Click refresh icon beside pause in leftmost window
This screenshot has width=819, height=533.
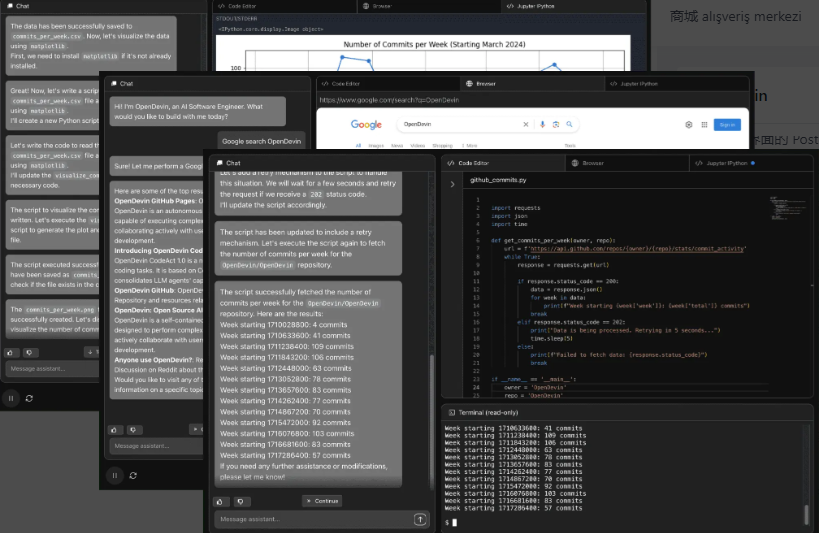click(x=29, y=398)
